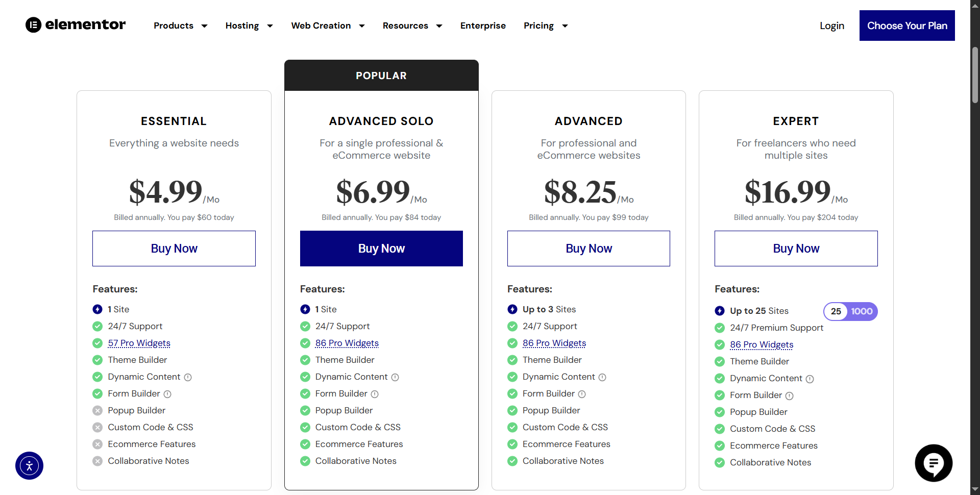The image size is (980, 495).
Task: Open the Enterprise menu item
Action: tap(483, 26)
